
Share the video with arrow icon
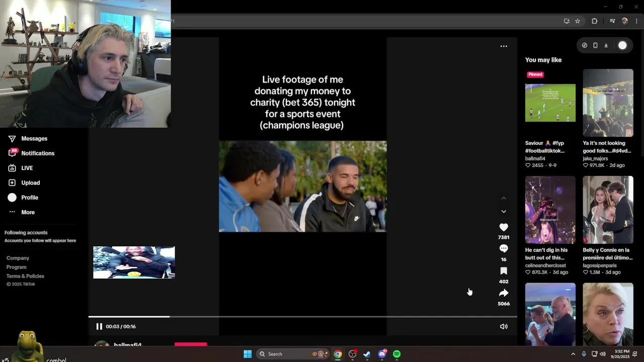[x=504, y=293]
